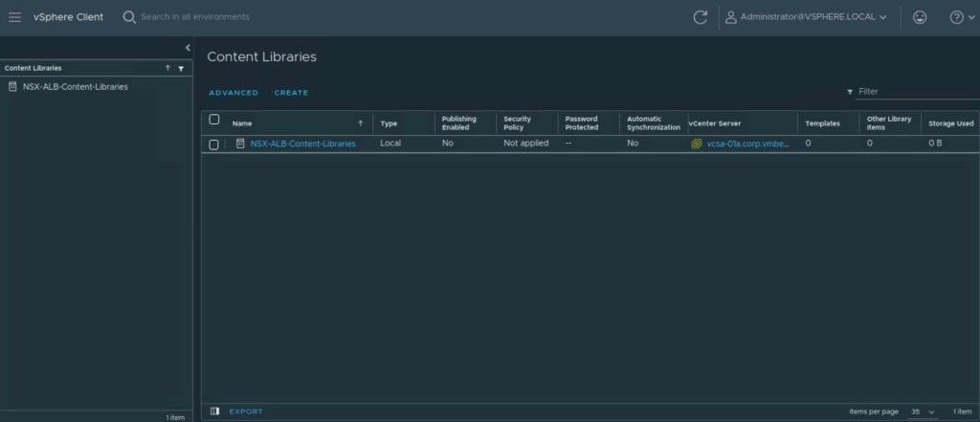Click the filter funnel icon in sidebar header
Image resolution: width=980 pixels, height=422 pixels.
click(x=181, y=69)
